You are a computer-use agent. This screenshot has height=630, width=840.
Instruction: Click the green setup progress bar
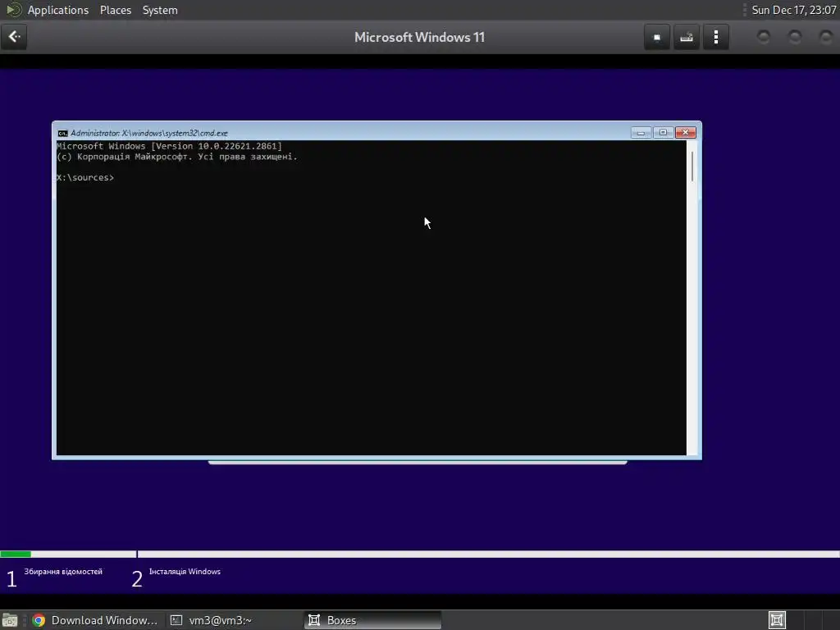16,554
